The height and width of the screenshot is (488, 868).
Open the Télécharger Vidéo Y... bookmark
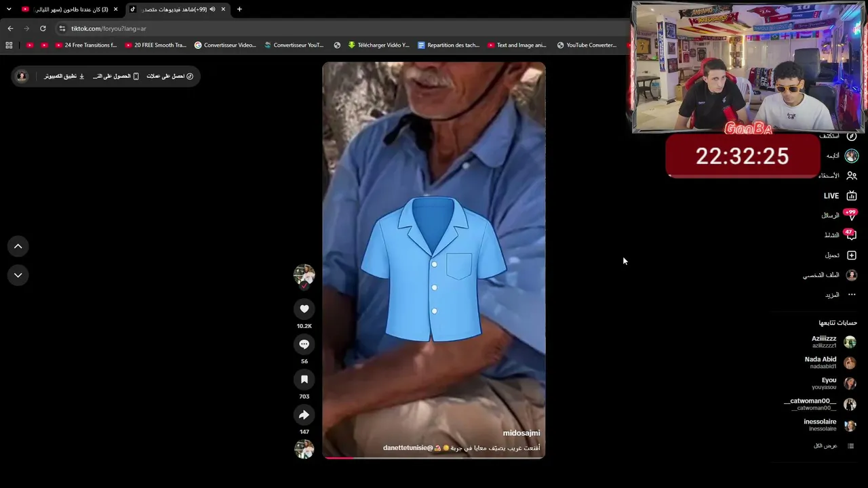[379, 45]
